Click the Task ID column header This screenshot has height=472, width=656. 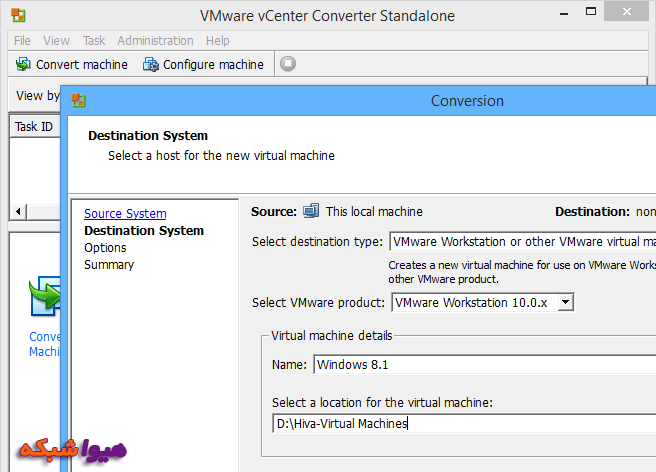34,127
